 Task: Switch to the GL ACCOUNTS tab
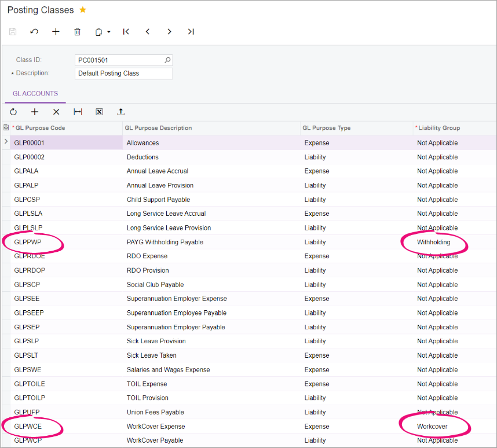point(35,93)
